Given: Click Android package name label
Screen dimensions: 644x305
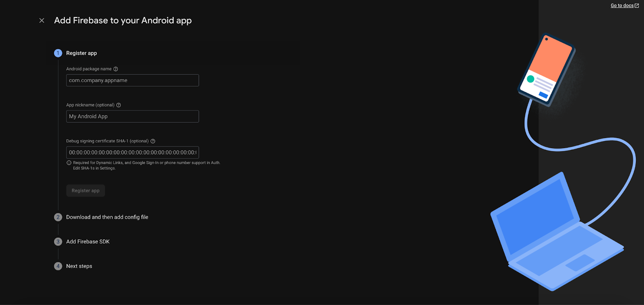Looking at the screenshot, I should 89,69.
